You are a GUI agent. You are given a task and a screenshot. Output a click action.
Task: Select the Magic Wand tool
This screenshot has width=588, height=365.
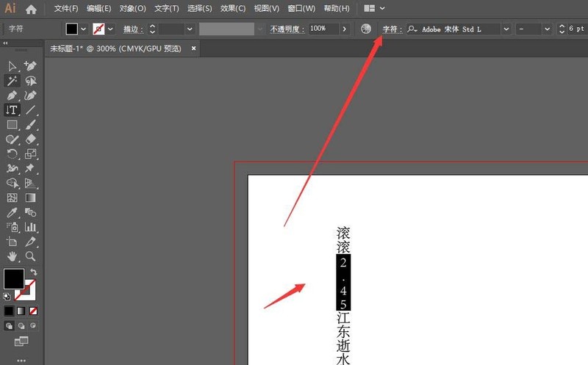(12, 81)
